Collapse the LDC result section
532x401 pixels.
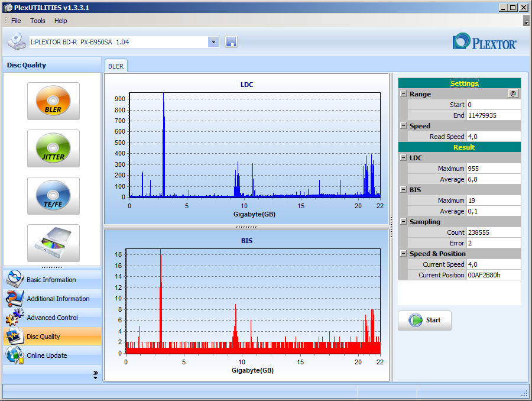click(403, 157)
